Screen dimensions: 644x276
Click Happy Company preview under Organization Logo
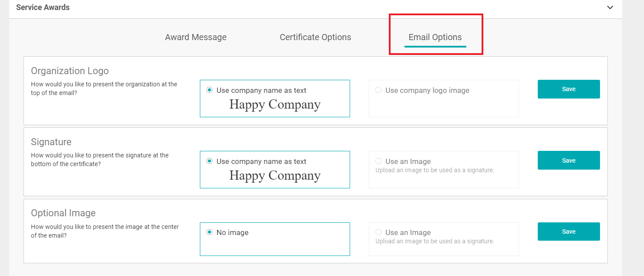click(275, 105)
